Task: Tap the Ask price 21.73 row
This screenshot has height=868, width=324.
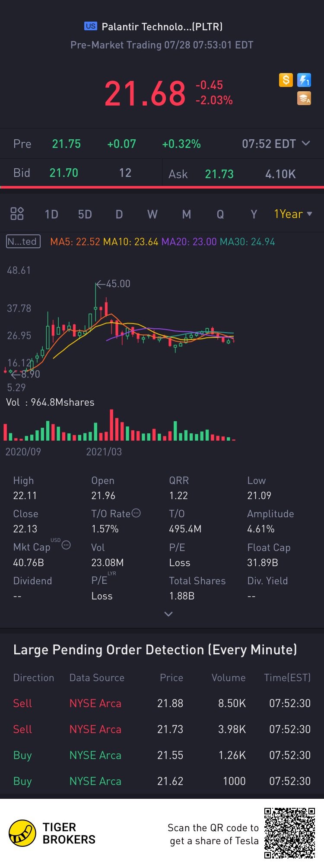Action: tap(243, 174)
